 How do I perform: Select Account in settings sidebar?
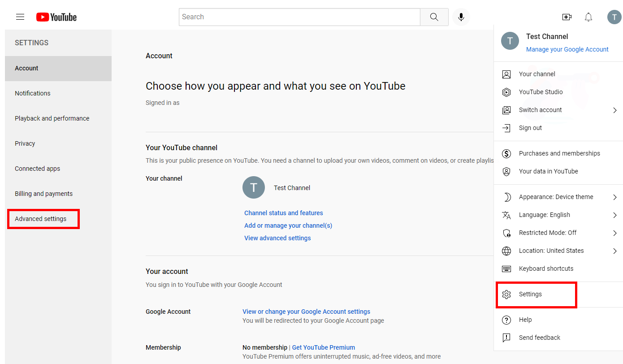click(58, 68)
